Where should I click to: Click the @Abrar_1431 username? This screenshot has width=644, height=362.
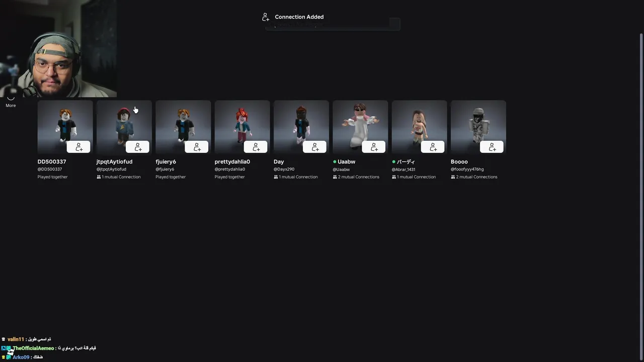404,169
